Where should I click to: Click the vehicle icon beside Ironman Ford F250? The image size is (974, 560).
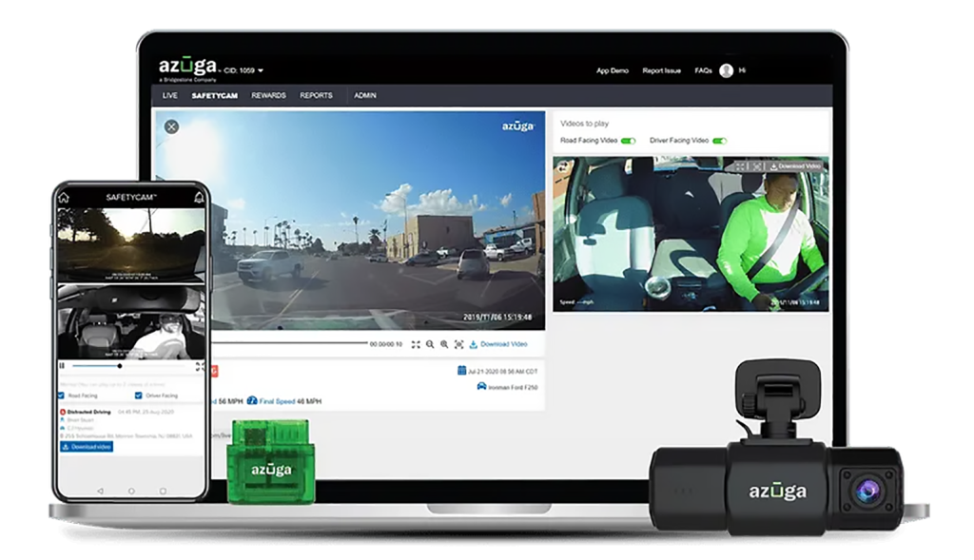(x=481, y=386)
